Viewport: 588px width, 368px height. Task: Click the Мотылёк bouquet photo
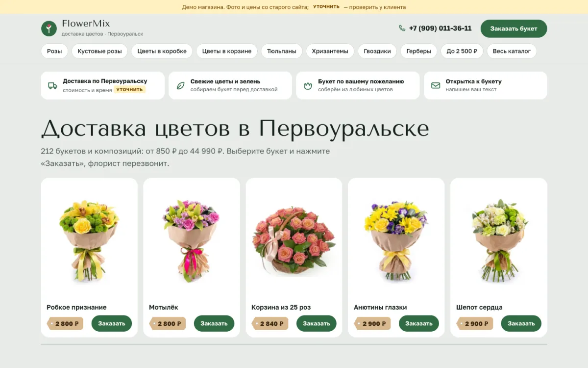click(x=192, y=240)
